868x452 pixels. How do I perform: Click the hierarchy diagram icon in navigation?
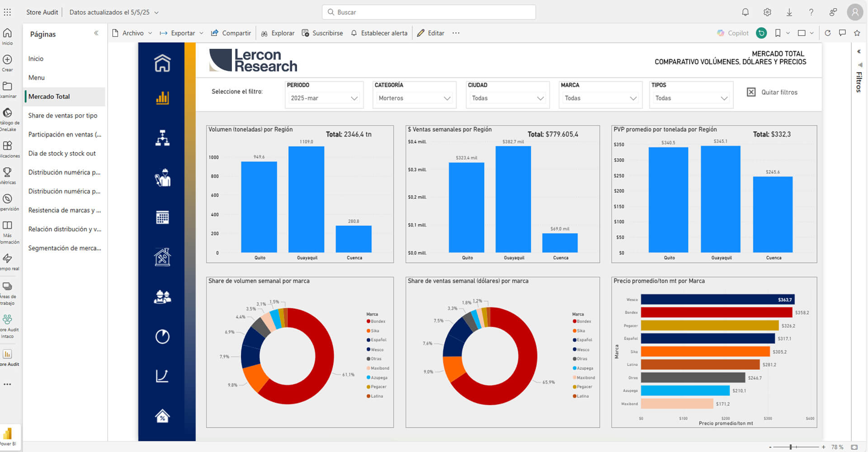click(162, 138)
